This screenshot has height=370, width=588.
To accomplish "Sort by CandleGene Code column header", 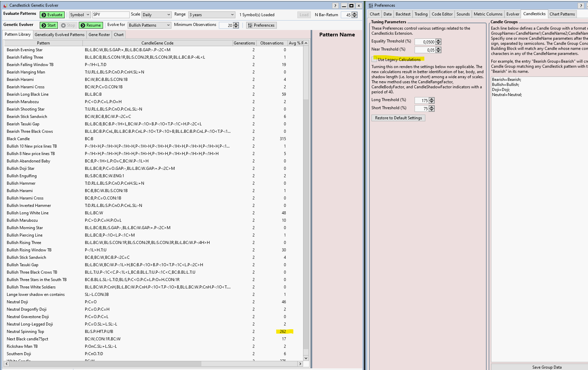I will coord(158,43).
